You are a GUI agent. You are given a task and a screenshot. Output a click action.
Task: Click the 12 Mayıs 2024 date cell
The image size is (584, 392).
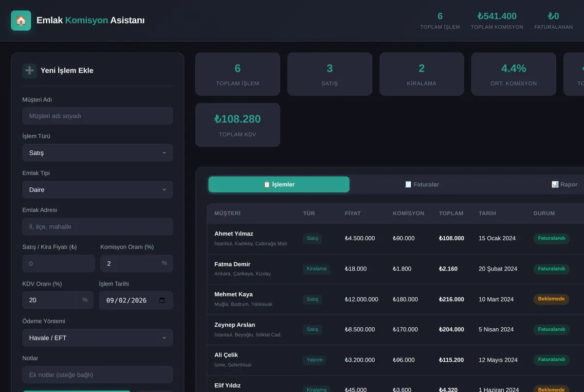pos(498,360)
